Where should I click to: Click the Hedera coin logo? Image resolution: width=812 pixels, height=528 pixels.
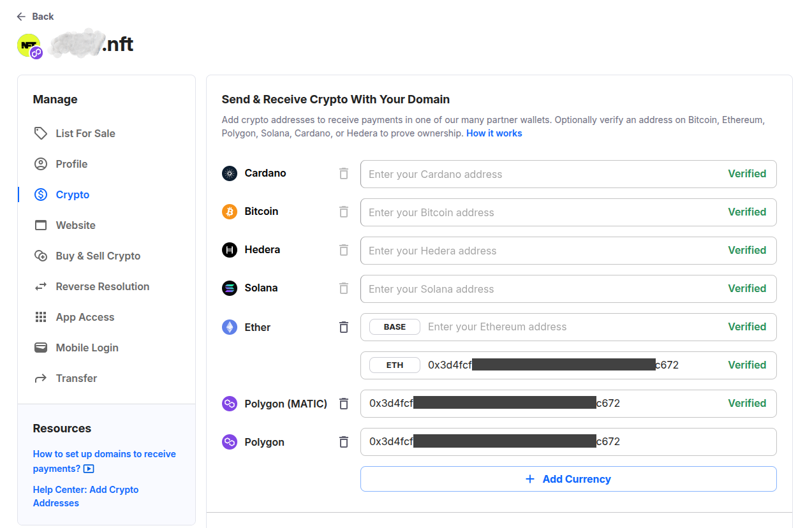[x=230, y=250]
